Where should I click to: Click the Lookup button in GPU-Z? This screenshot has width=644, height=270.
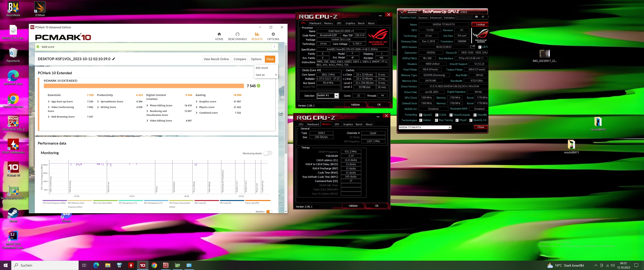[x=480, y=24]
